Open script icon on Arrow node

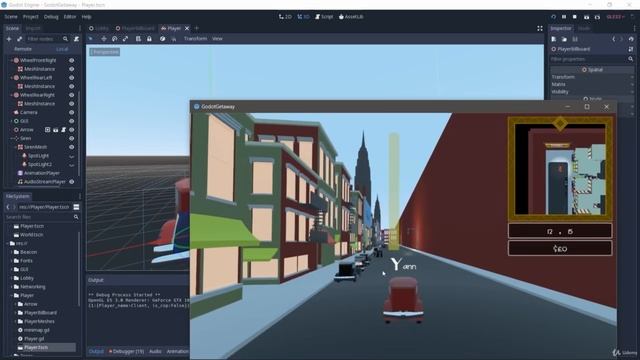[x=63, y=130]
